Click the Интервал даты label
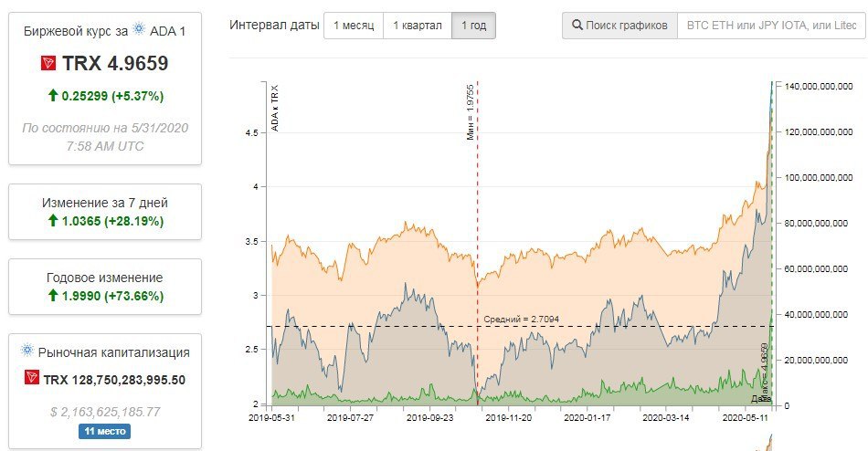868x451 pixels. coord(274,25)
